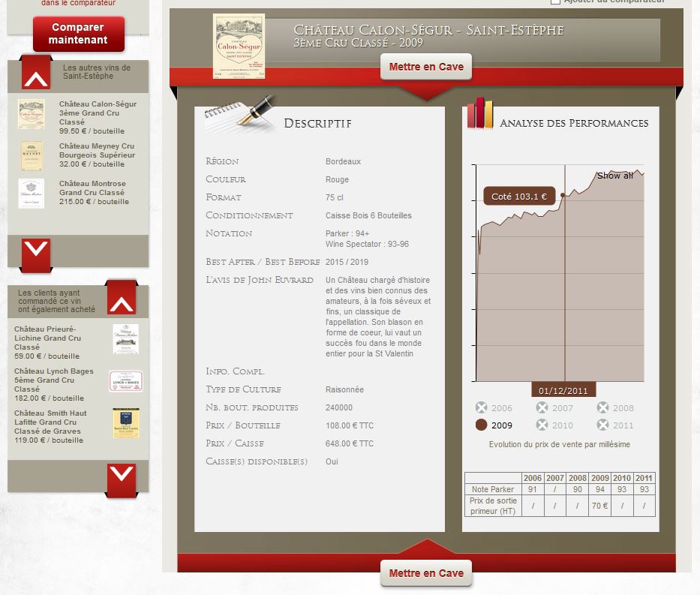Click the '75 cl' format value
The height and width of the screenshot is (595, 700).
click(x=335, y=197)
